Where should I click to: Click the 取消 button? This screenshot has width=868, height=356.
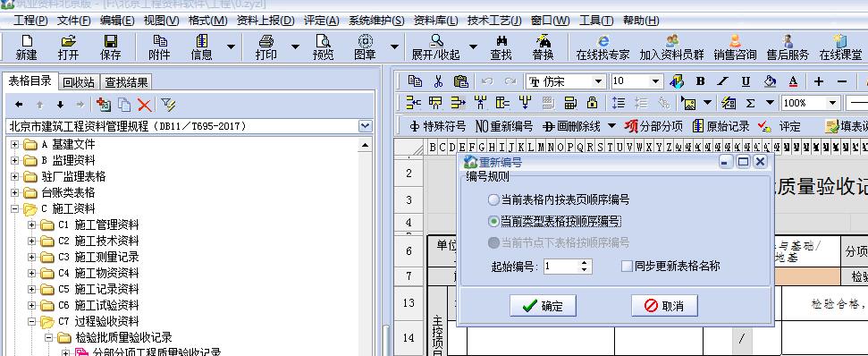[664, 306]
